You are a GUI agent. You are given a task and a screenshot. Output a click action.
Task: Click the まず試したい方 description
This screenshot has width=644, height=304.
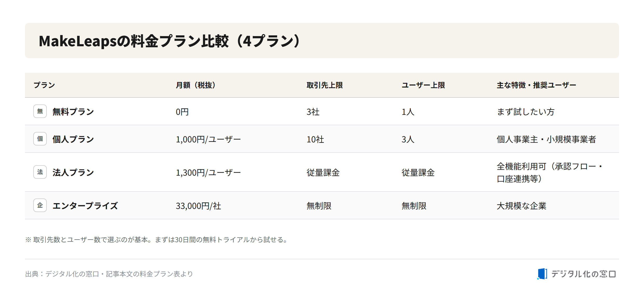pyautogui.click(x=526, y=112)
